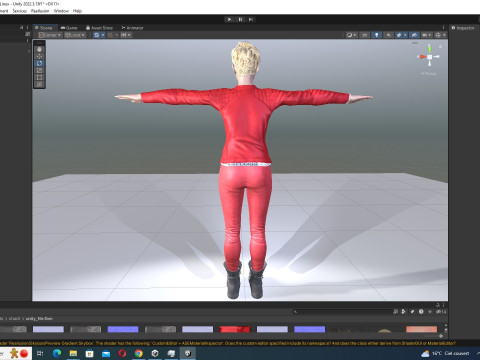Toggle the orientation gizmo lock icon

point(441,47)
